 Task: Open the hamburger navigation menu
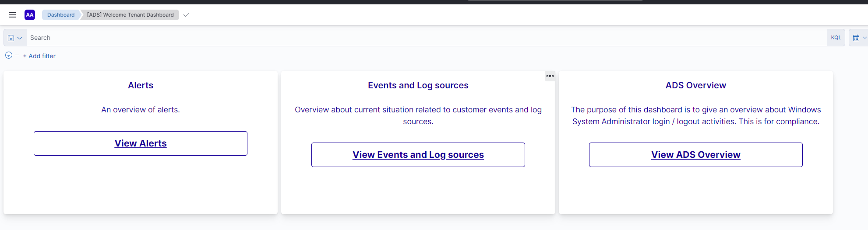[12, 15]
